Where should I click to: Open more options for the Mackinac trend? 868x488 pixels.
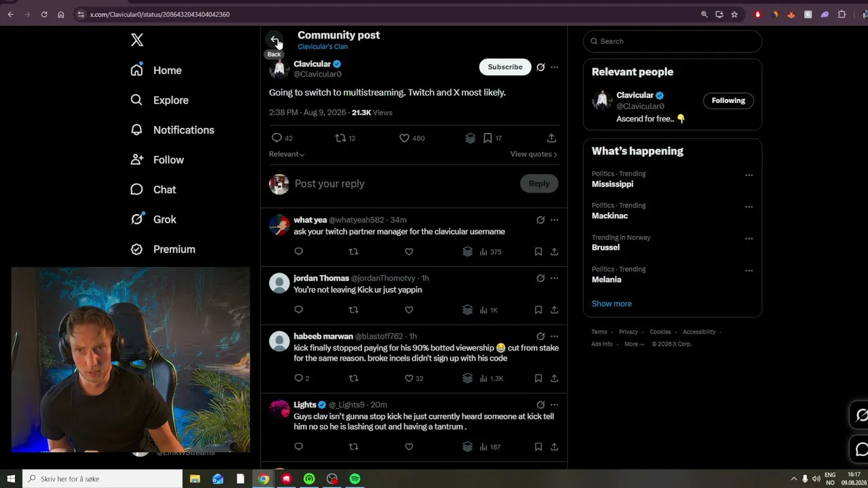point(749,207)
